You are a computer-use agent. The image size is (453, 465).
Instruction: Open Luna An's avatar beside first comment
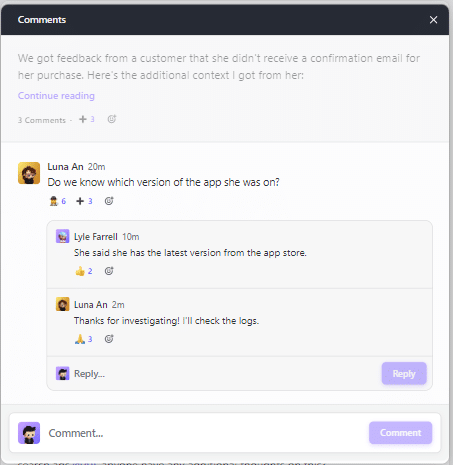click(29, 173)
